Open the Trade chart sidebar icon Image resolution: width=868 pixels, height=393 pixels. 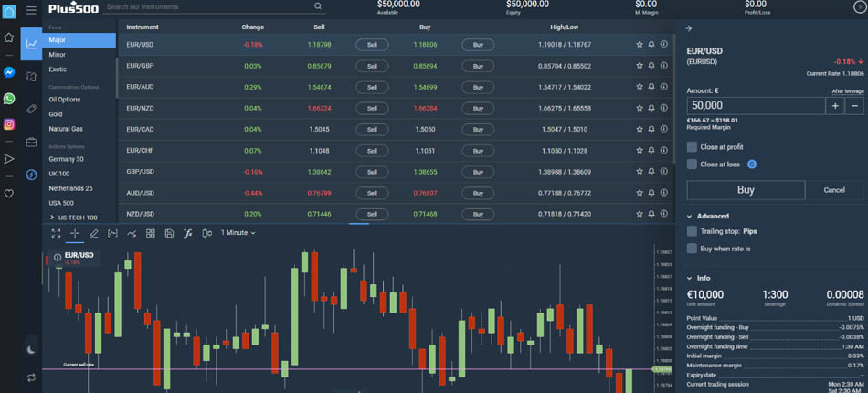[32, 44]
